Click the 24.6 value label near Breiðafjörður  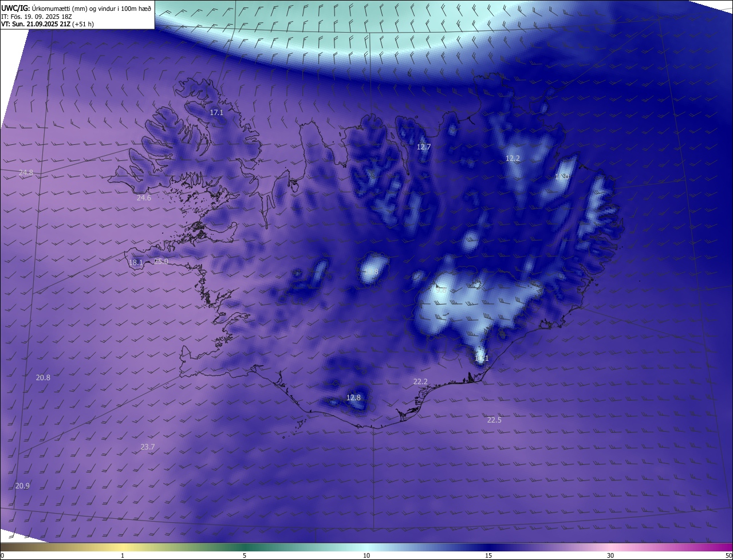144,198
